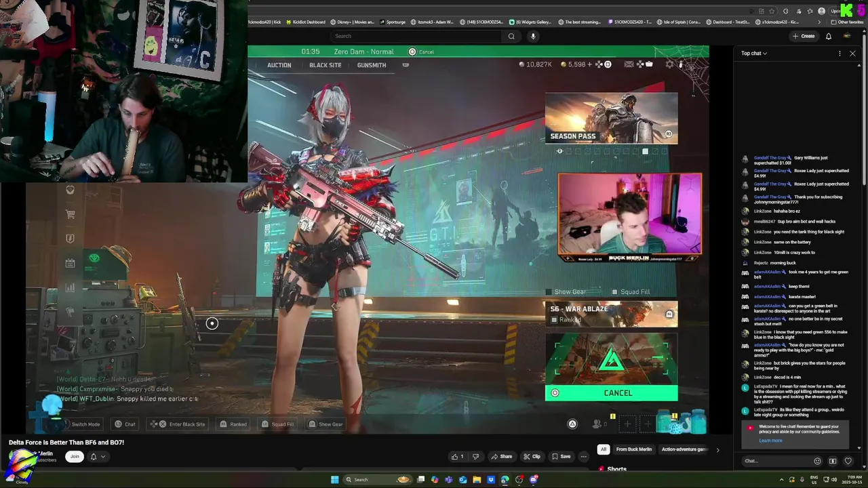Image resolution: width=868 pixels, height=488 pixels.
Task: Open the BLACK SITE tab in game
Action: coord(325,65)
